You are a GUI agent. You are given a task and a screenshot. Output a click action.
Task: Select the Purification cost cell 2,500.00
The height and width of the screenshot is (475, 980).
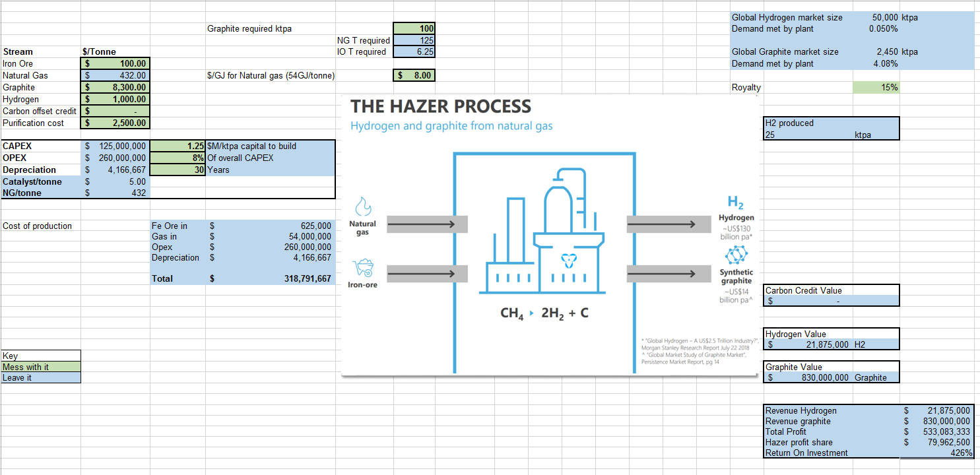(x=115, y=123)
